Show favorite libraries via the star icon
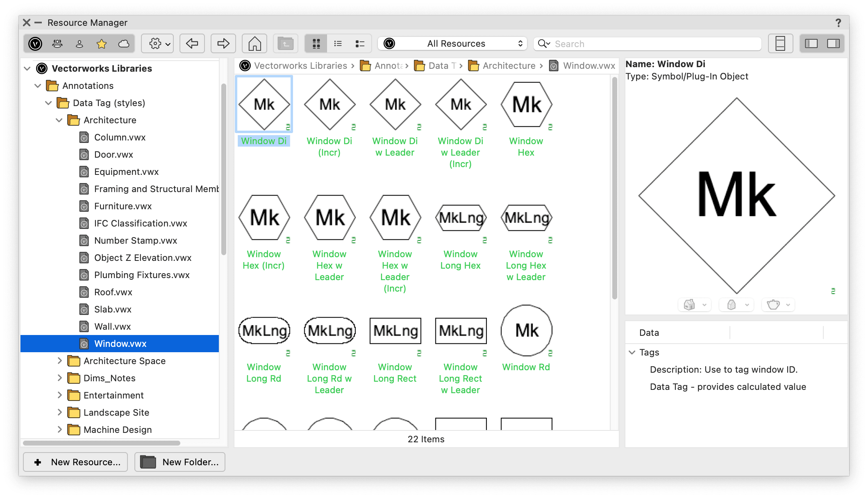Screen dimensions: 868x498 coord(101,43)
